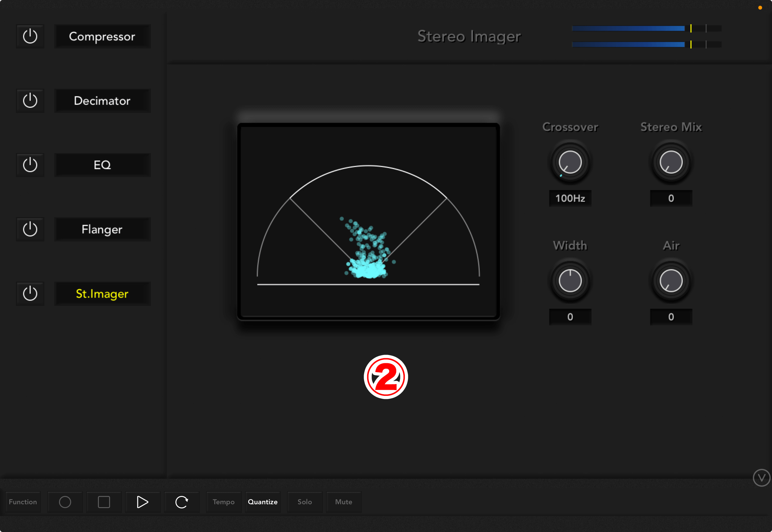The height and width of the screenshot is (532, 772).
Task: Click the Width value field
Action: 570,317
